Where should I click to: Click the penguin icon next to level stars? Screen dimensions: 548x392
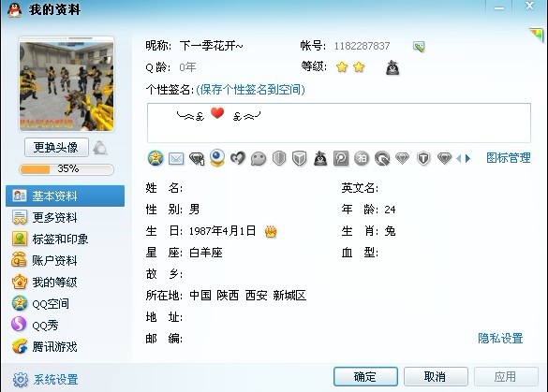pyautogui.click(x=392, y=67)
